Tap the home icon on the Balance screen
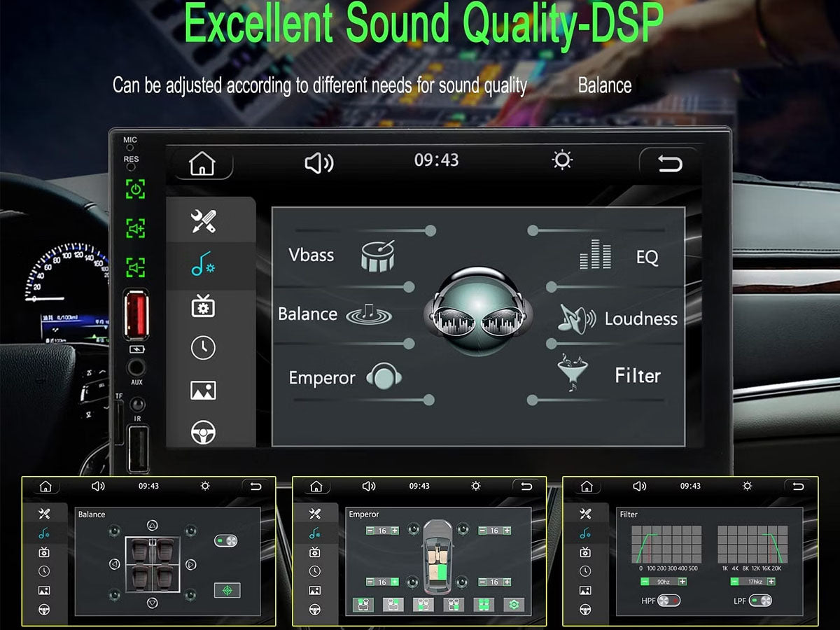The height and width of the screenshot is (630, 840). tap(45, 486)
